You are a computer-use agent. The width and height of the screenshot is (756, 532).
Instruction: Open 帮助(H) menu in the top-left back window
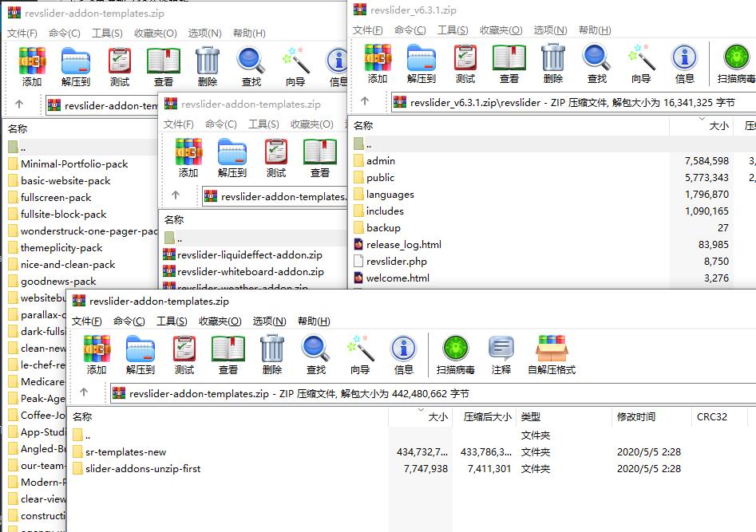[249, 33]
